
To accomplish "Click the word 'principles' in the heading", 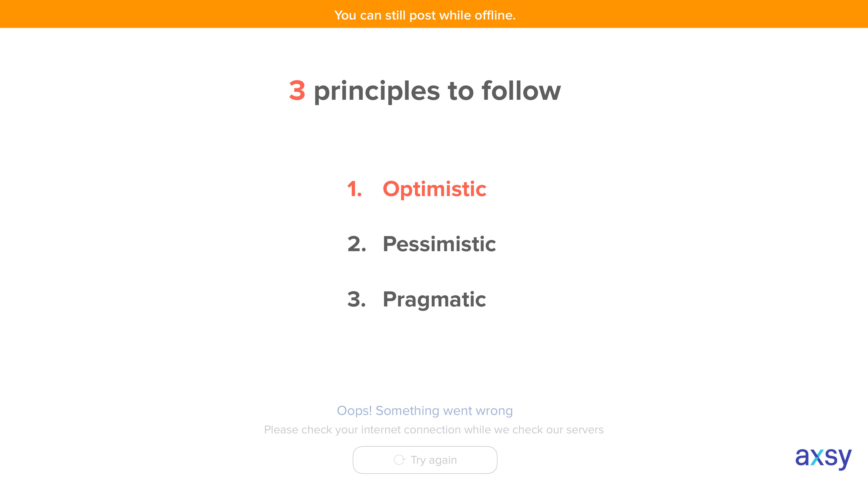I will coord(377,92).
